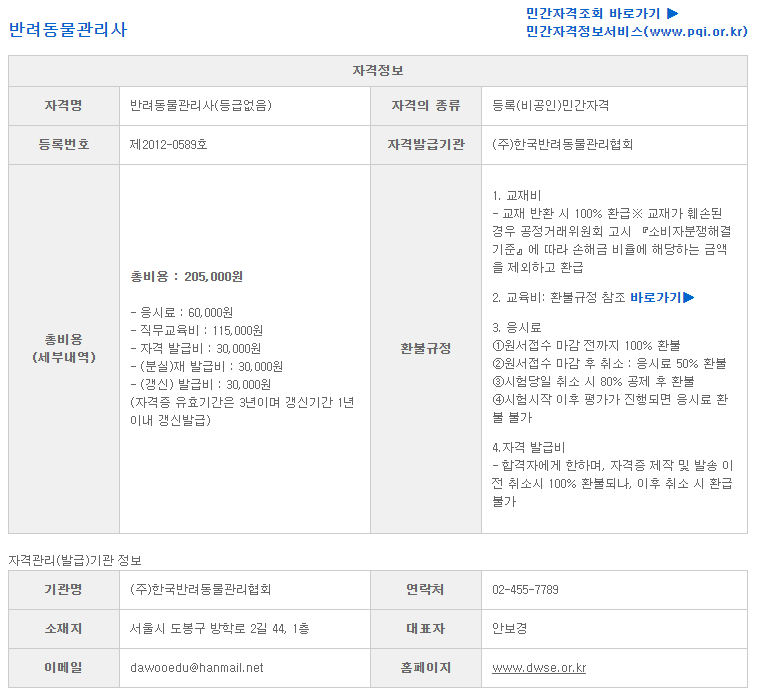Open the 민간자격정보서비스 www.pqi.or.kr link
This screenshot has width=758, height=698.
636,31
